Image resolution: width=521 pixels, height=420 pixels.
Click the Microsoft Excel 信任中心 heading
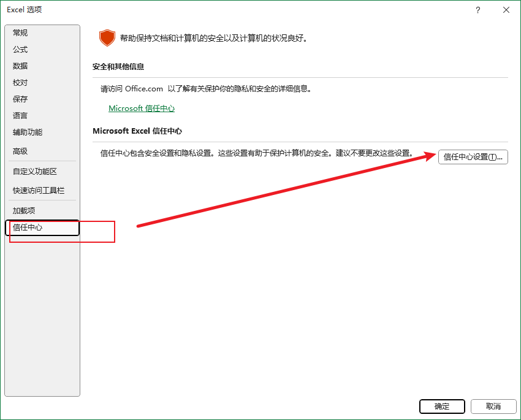click(137, 131)
